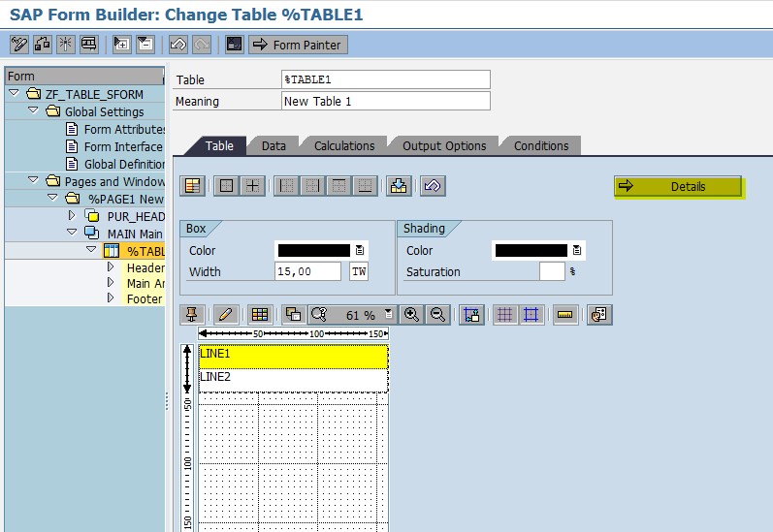Image resolution: width=773 pixels, height=532 pixels.
Task: Toggle the purple grid display icon
Action: tap(504, 314)
